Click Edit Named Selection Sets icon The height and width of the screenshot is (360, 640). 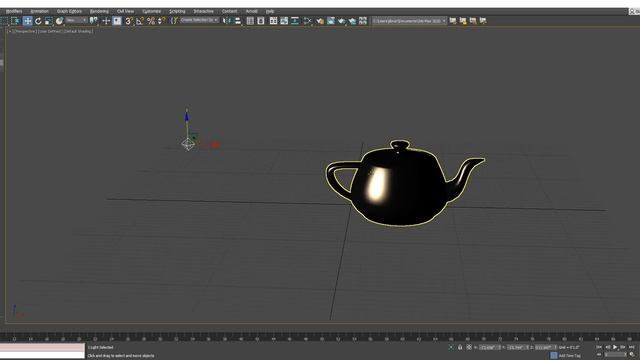(174, 21)
